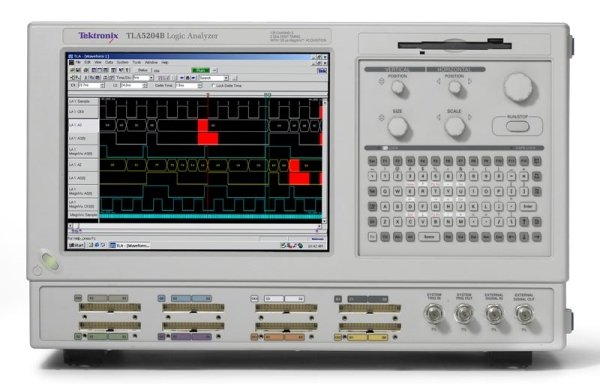
Task: Open the File menu in TLA window
Action: pos(78,62)
